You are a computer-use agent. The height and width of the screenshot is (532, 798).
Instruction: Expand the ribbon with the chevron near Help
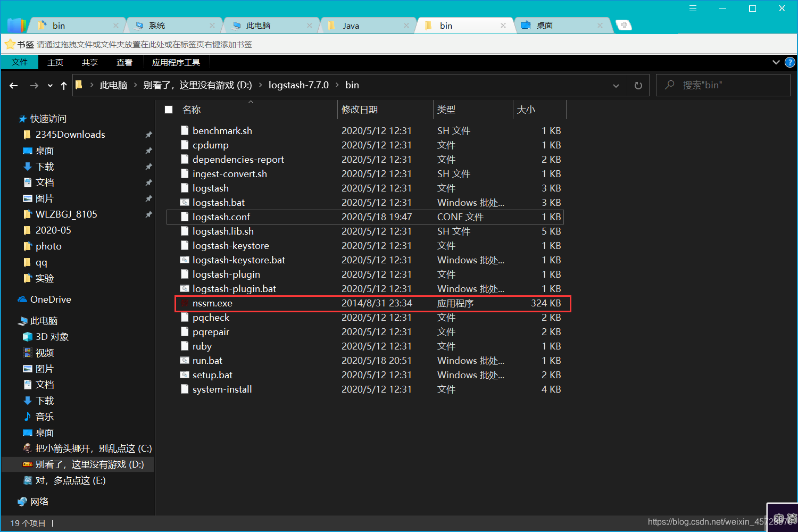(x=776, y=62)
